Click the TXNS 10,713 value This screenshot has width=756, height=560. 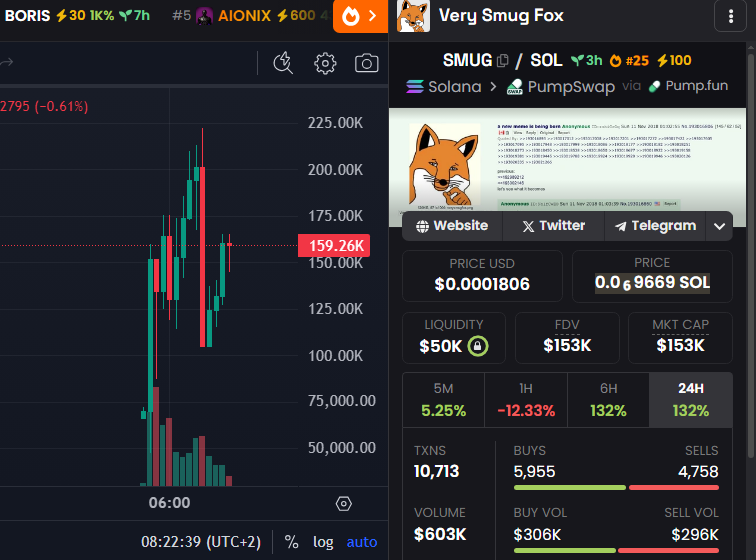point(436,471)
